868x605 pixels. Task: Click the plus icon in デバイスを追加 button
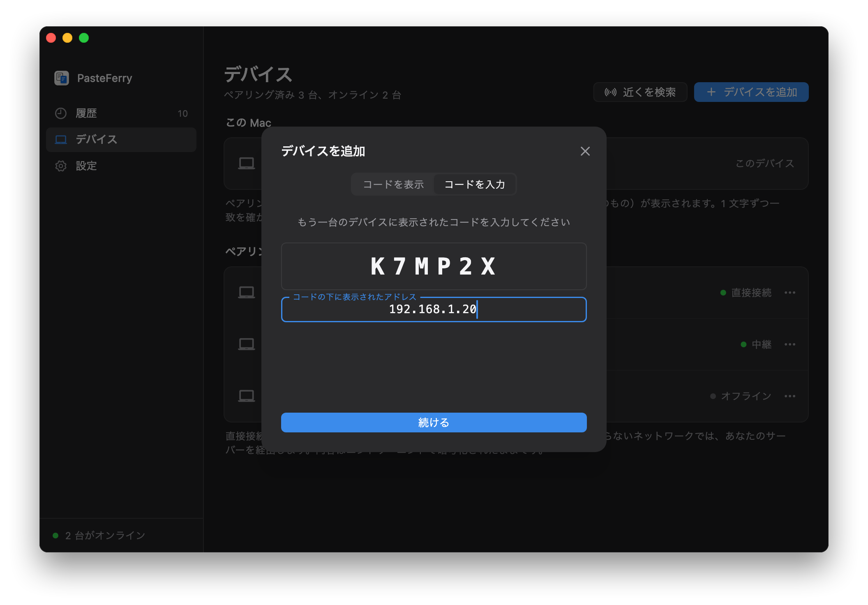pyautogui.click(x=711, y=92)
